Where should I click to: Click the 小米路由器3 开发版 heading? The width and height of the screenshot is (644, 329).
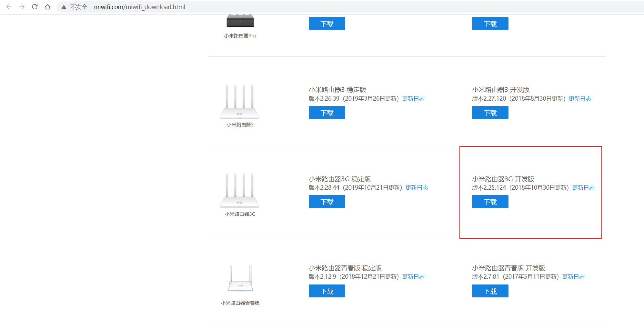(501, 90)
